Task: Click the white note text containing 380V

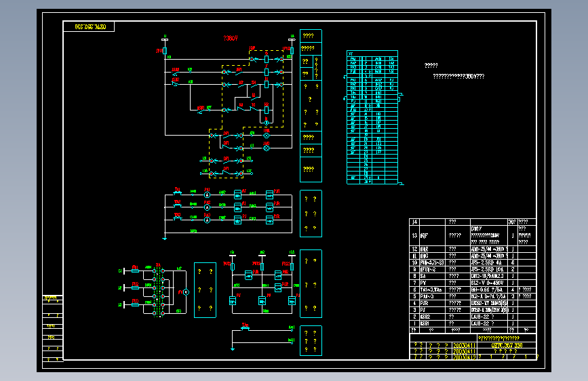Action: pyautogui.click(x=458, y=76)
